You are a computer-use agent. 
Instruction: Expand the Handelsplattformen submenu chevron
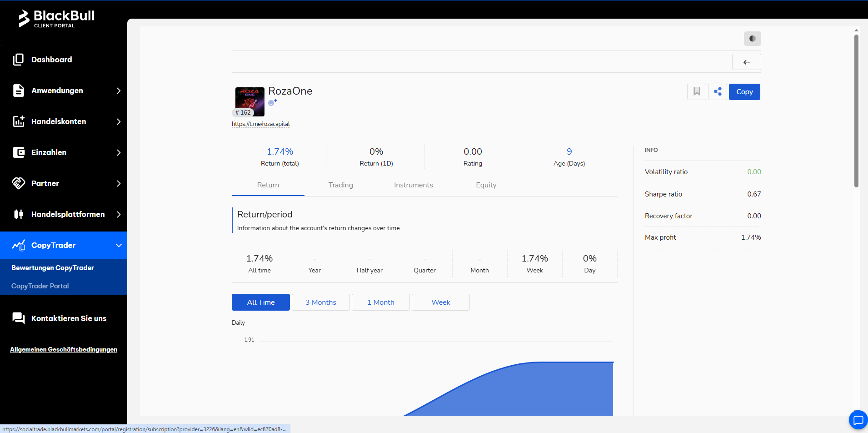click(119, 214)
